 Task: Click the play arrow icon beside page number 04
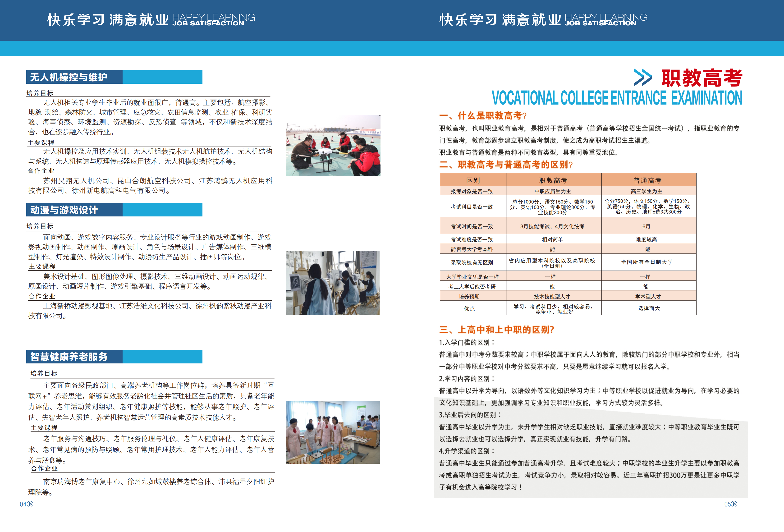tap(30, 504)
